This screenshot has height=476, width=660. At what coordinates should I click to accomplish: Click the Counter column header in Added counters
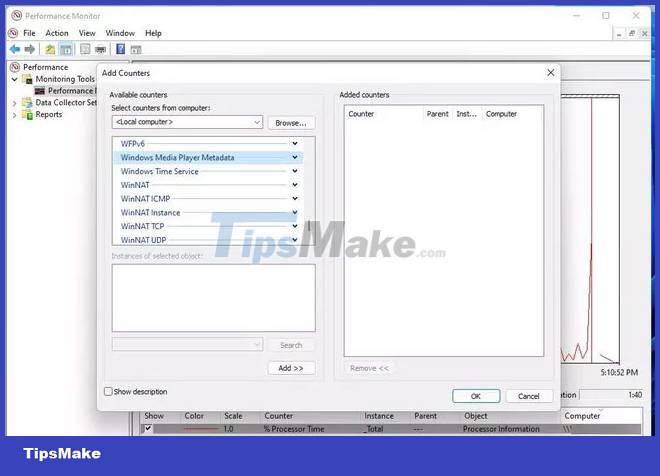point(383,114)
